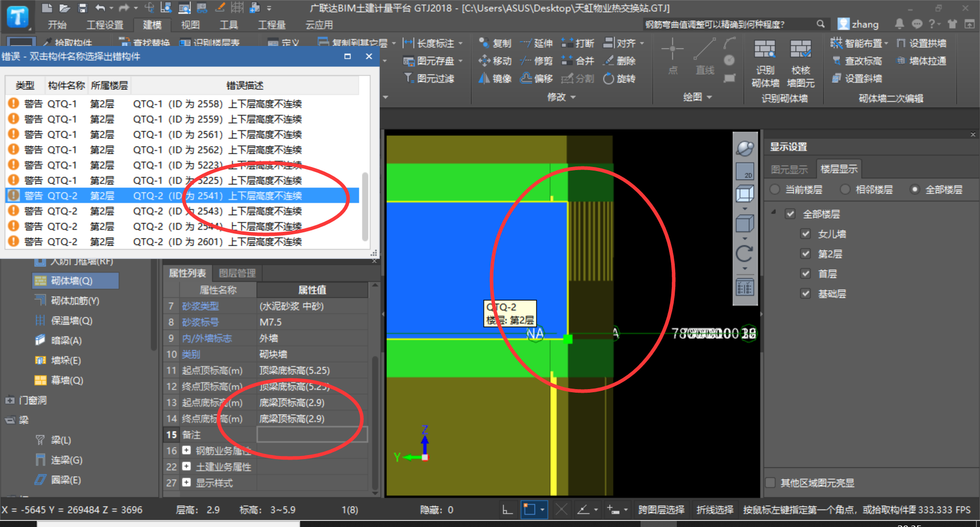Uncheck the 第2层 floor checkbox
980x527 pixels.
click(806, 254)
